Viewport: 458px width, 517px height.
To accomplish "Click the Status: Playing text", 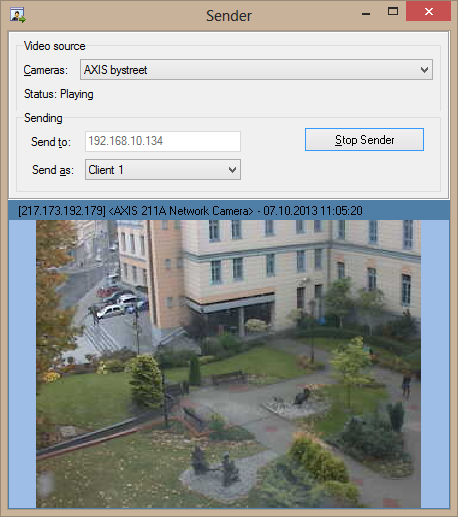I will [x=59, y=94].
